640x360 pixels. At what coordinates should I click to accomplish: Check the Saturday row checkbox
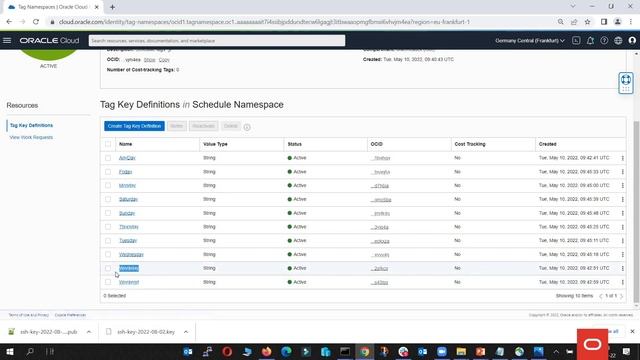click(108, 199)
